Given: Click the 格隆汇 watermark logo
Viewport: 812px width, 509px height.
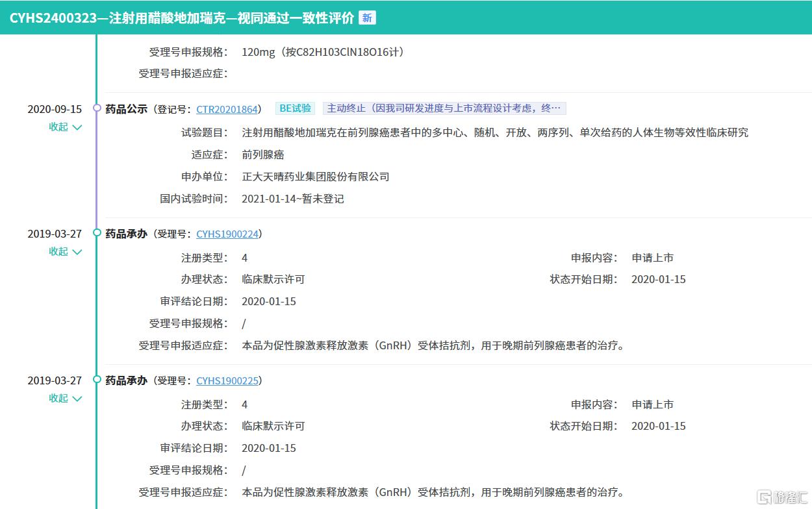Looking at the screenshot, I should 781,497.
